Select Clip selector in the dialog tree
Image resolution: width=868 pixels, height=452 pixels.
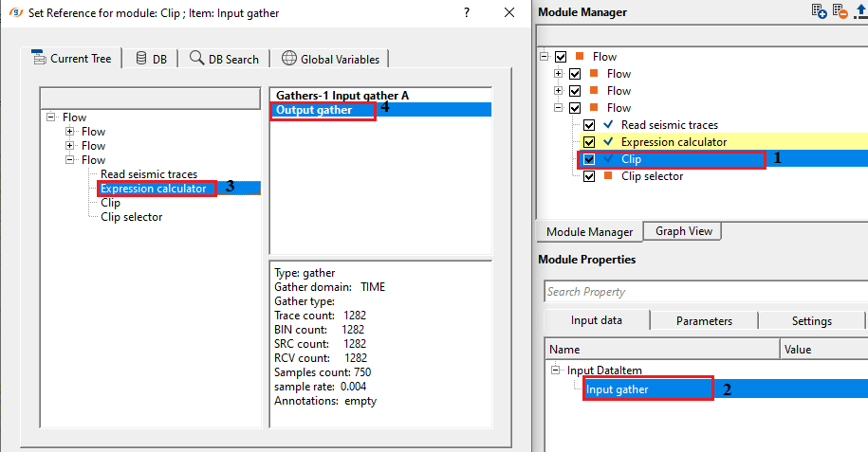[x=131, y=217]
